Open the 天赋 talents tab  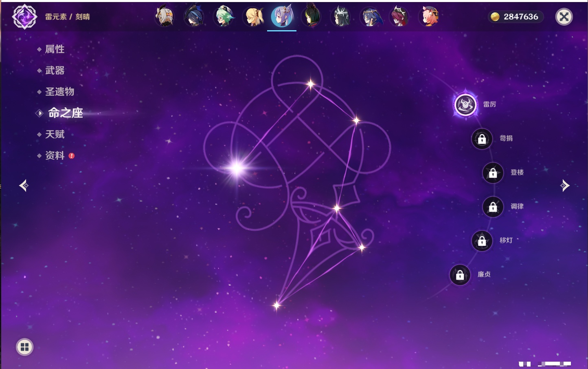[x=55, y=134]
